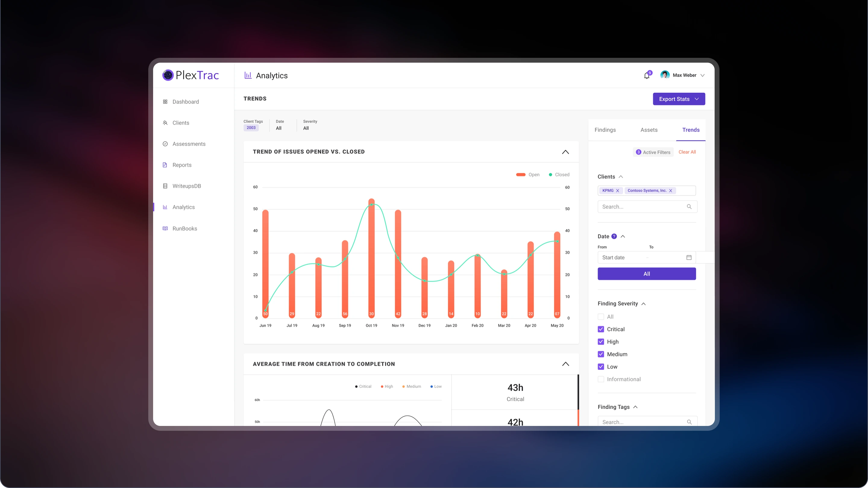
Task: Toggle the Medium severity checkbox
Action: coord(601,354)
